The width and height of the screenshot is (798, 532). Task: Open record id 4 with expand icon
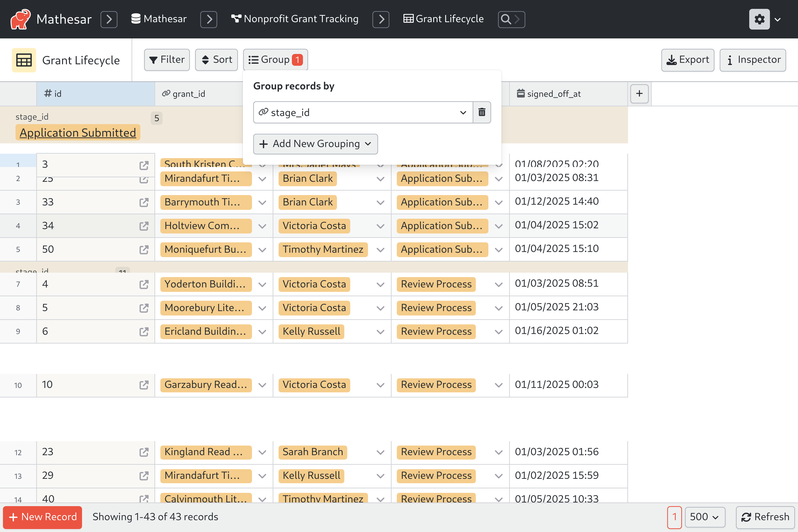[x=144, y=284]
